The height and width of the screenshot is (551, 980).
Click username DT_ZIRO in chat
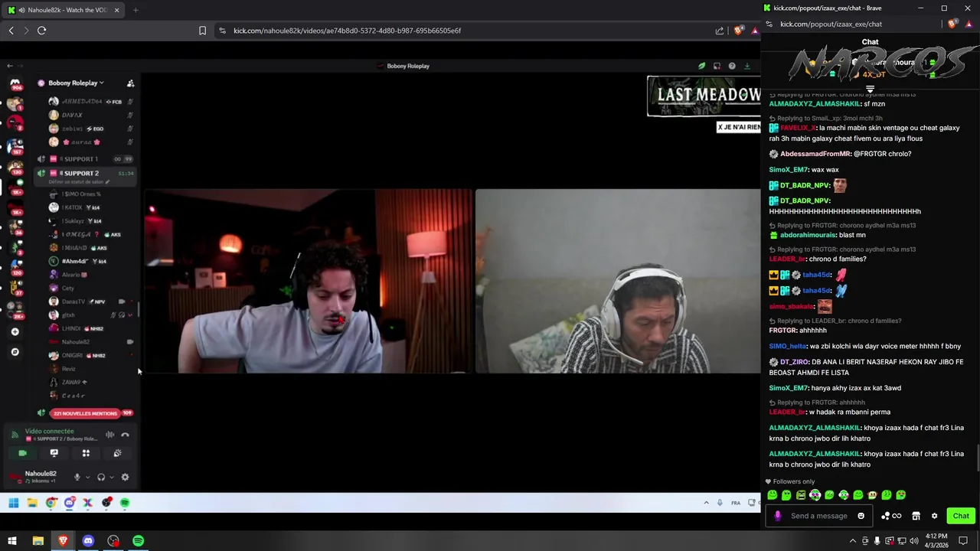tap(795, 362)
